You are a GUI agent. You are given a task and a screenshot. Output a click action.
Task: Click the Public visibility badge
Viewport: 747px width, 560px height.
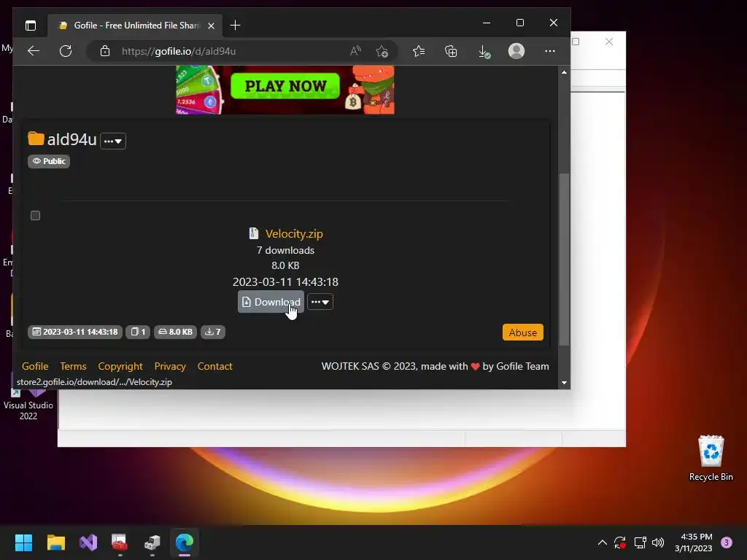coord(49,161)
